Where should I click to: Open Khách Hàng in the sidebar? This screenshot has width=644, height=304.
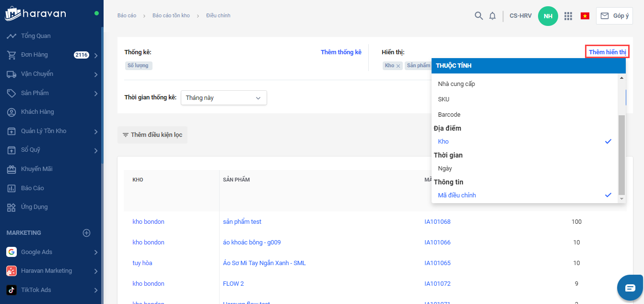(37, 112)
